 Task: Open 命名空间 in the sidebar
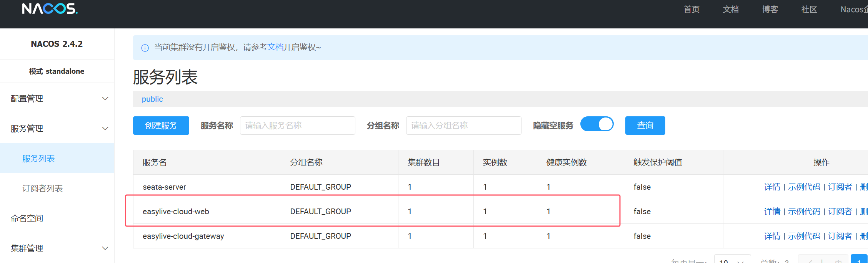coord(57,218)
